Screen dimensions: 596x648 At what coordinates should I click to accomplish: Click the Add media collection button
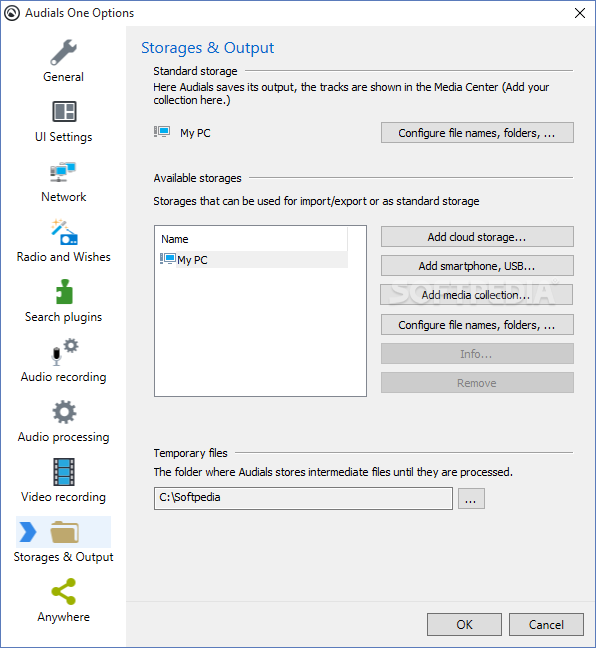[x=476, y=295]
